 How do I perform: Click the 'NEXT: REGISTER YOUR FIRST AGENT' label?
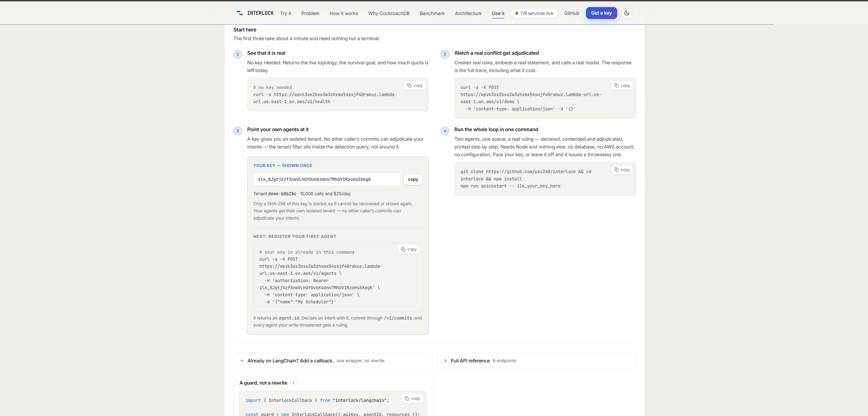coord(295,237)
